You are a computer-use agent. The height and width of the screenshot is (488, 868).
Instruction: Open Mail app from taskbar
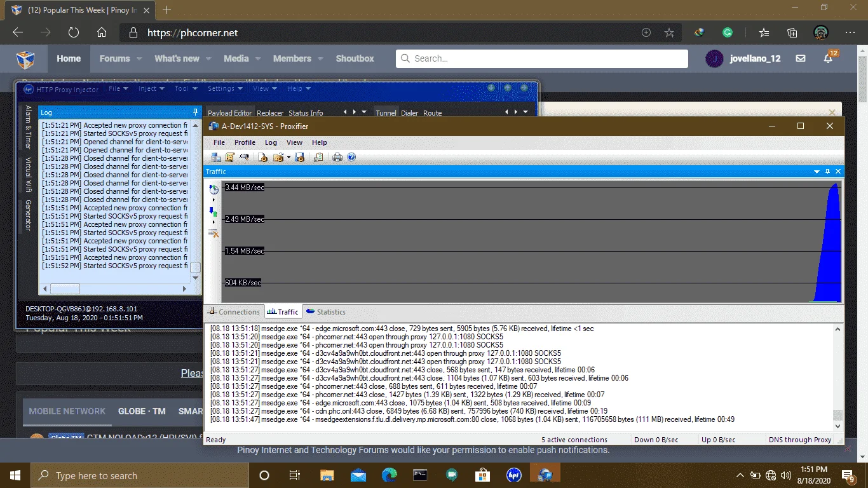(x=358, y=475)
